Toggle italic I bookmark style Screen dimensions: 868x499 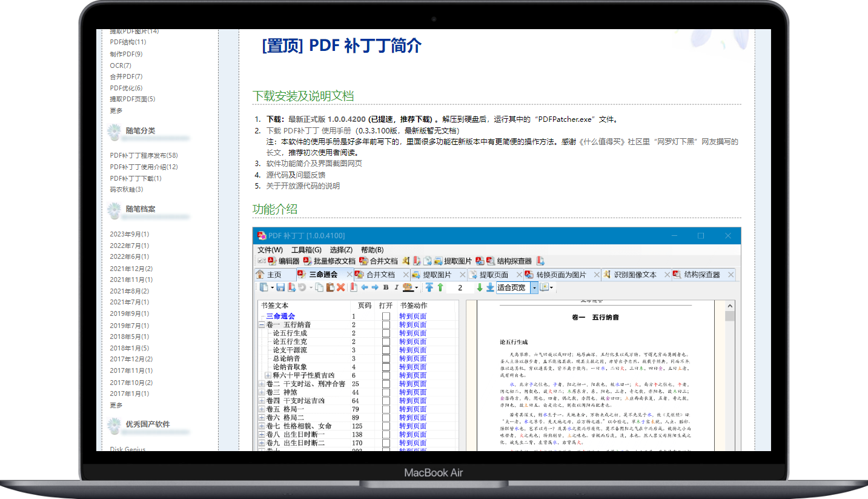click(x=397, y=287)
